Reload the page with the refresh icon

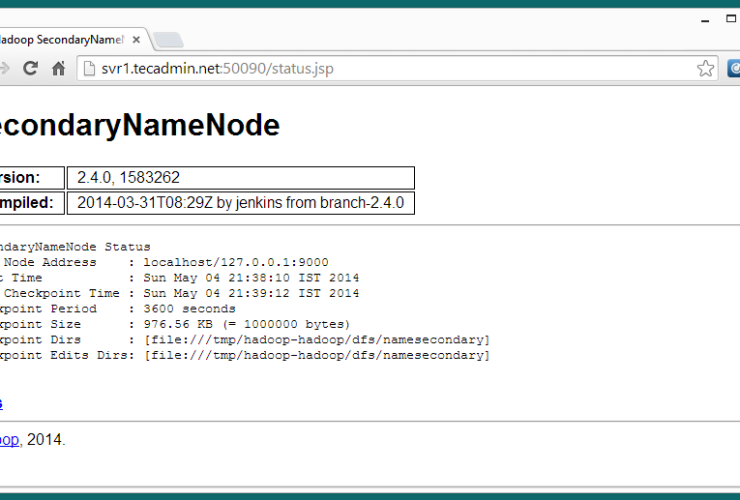point(30,68)
